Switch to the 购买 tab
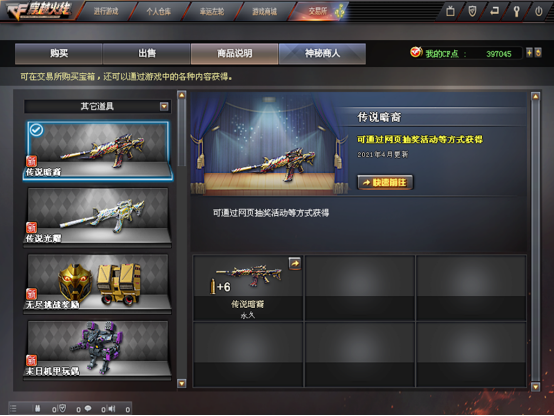The width and height of the screenshot is (554, 416). click(x=59, y=53)
